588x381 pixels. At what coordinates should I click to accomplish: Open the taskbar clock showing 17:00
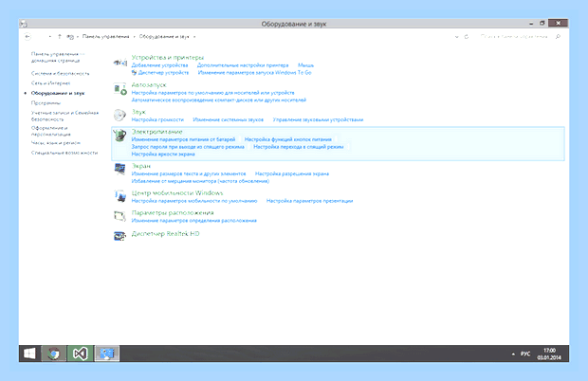tap(549, 354)
